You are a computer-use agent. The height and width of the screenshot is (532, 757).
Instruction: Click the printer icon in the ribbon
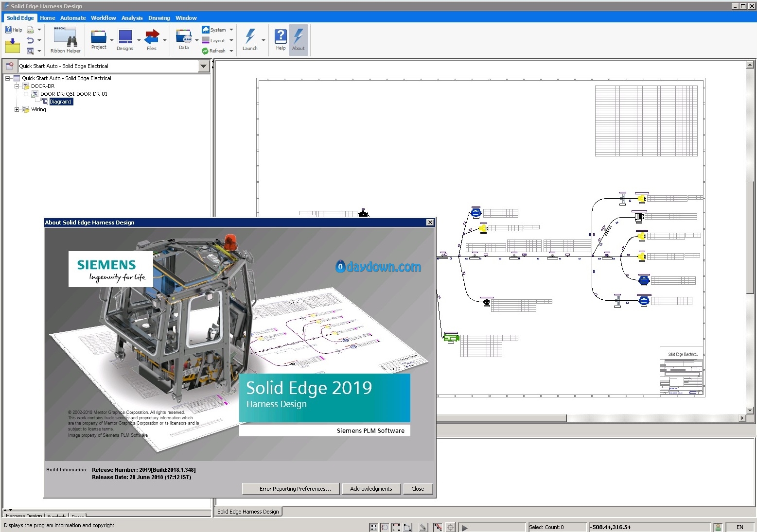[x=30, y=30]
